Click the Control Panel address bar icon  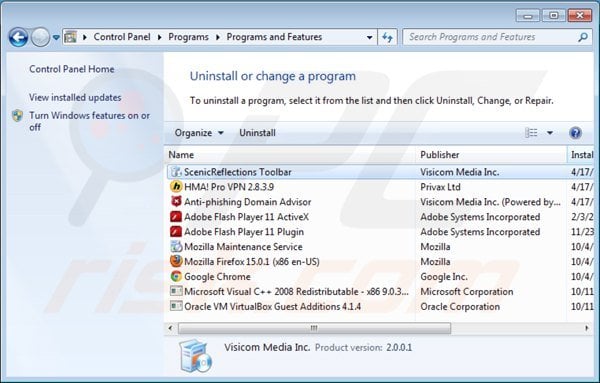click(70, 37)
